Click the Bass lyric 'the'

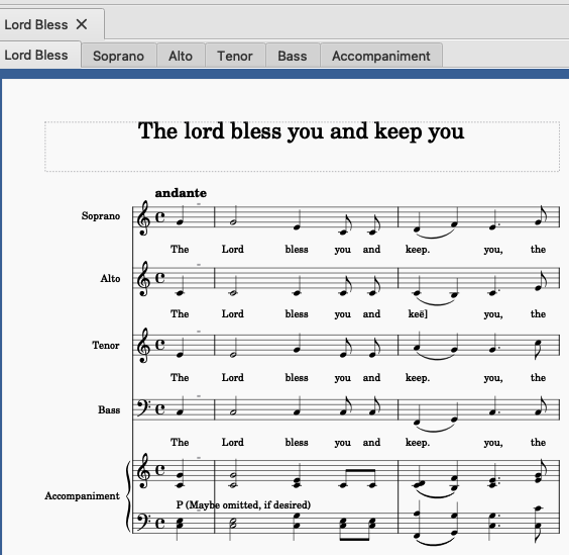click(538, 443)
